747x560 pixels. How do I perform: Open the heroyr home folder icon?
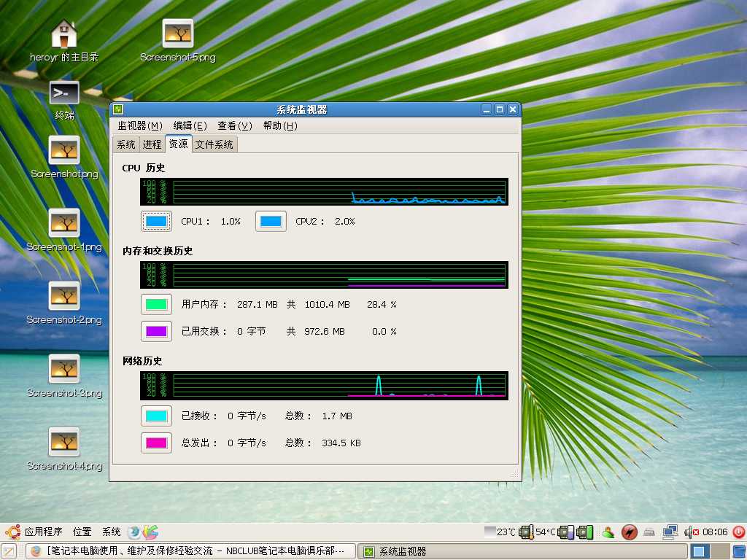click(x=64, y=34)
